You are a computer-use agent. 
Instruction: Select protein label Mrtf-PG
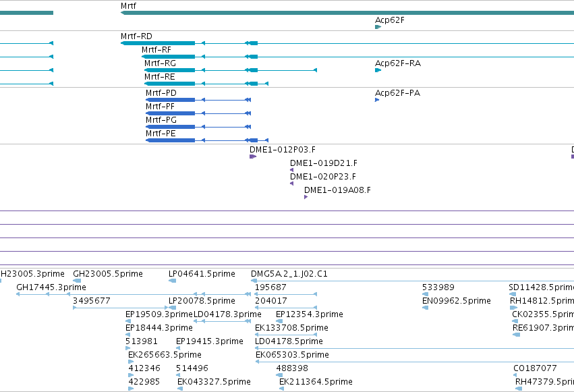161,120
